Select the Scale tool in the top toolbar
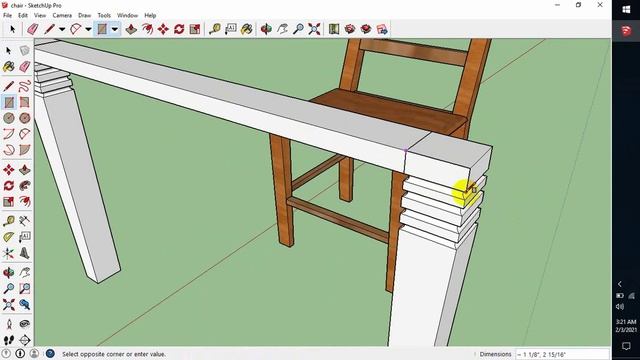 click(x=195, y=29)
